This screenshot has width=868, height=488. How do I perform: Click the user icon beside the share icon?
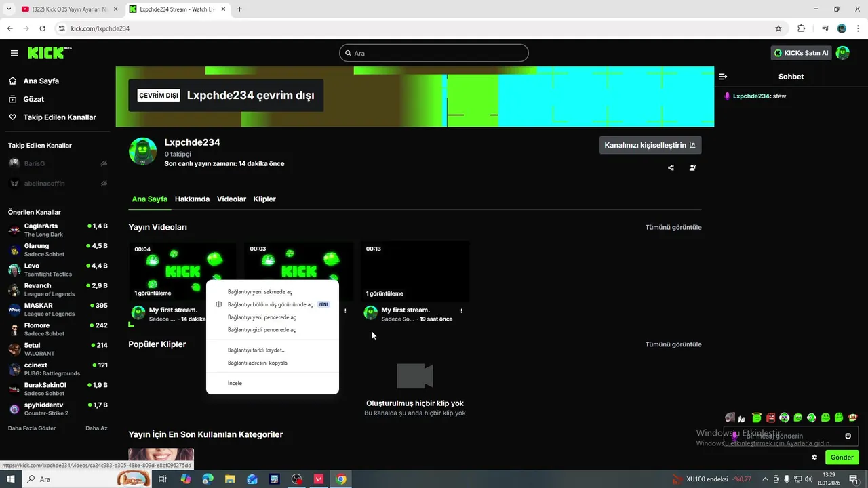pos(692,167)
